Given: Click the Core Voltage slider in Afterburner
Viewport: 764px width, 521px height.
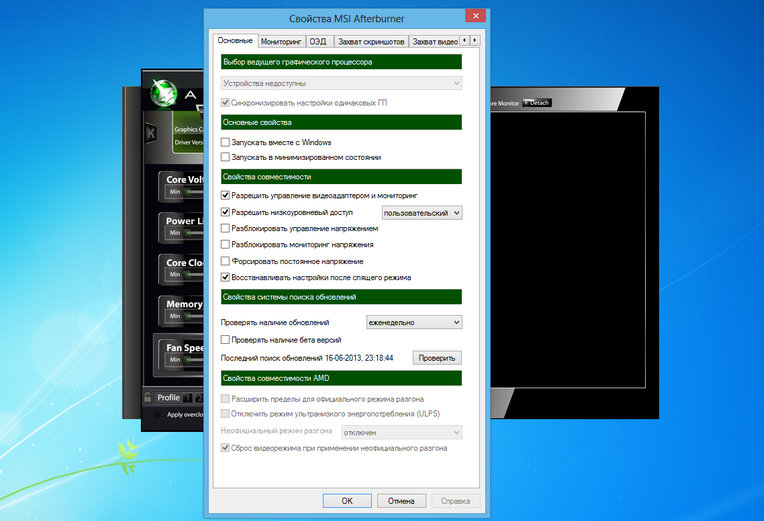Looking at the screenshot, I should coord(193,192).
